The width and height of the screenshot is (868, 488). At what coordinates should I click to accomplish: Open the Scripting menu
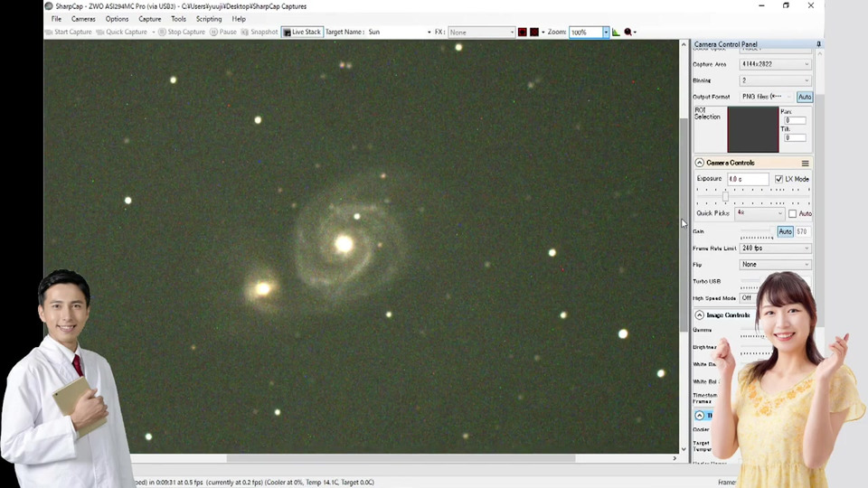click(x=209, y=19)
